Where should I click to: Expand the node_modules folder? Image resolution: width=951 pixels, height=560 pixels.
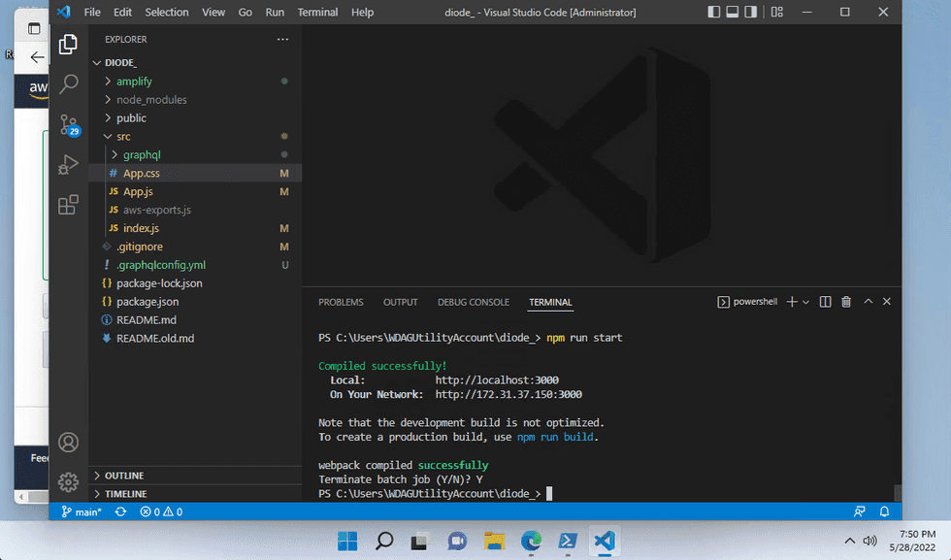pyautogui.click(x=195, y=100)
